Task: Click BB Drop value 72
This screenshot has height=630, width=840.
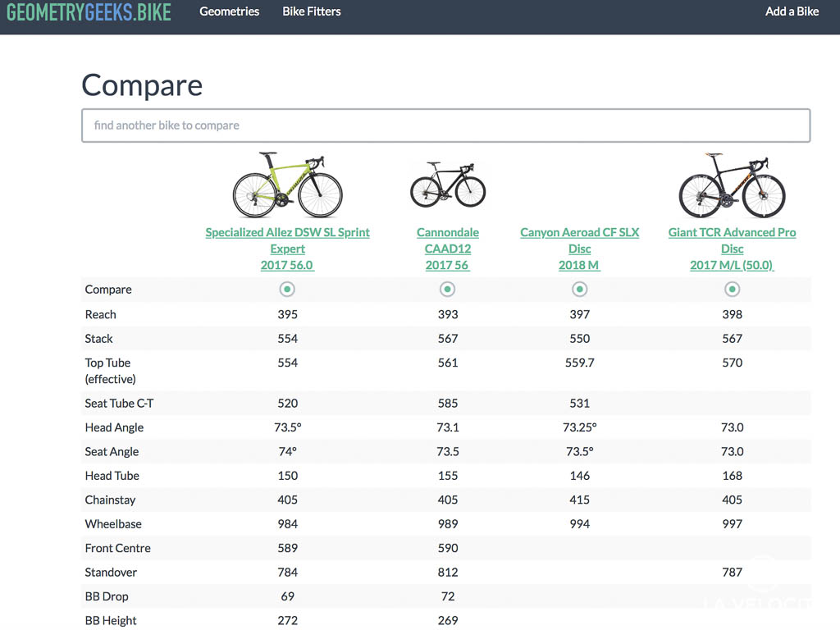Action: click(x=448, y=596)
